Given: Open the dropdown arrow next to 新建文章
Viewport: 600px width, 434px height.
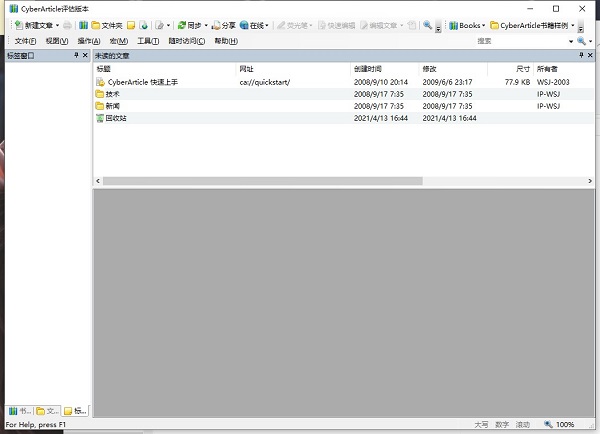Looking at the screenshot, I should [57, 26].
